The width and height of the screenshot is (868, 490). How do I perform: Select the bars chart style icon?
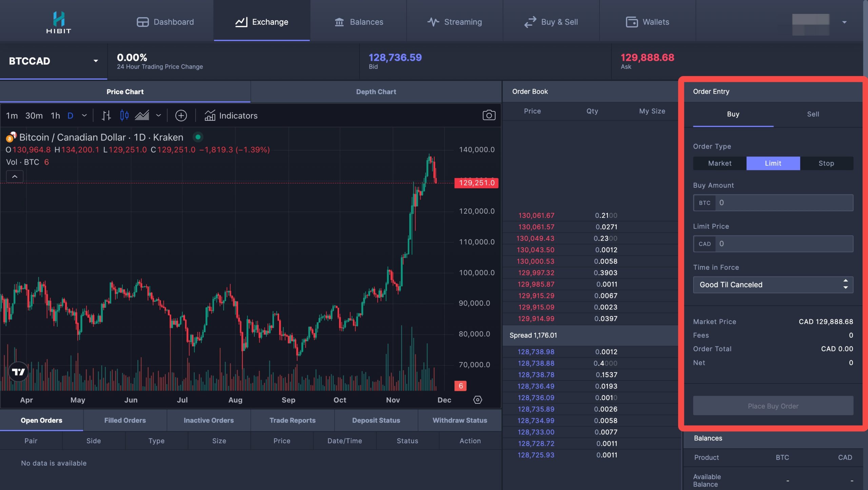coord(106,116)
